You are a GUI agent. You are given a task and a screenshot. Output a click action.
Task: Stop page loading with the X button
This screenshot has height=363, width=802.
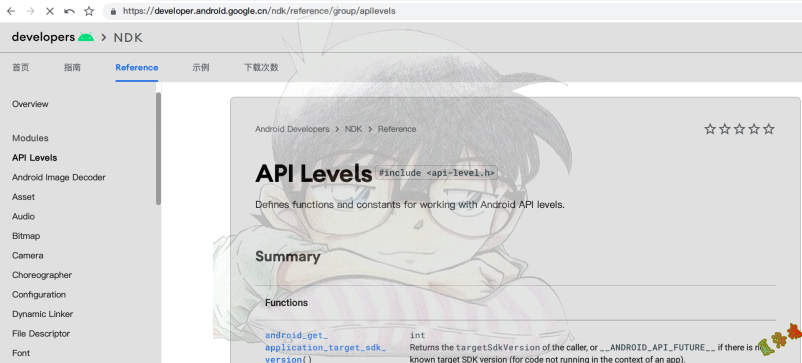pyautogui.click(x=50, y=11)
